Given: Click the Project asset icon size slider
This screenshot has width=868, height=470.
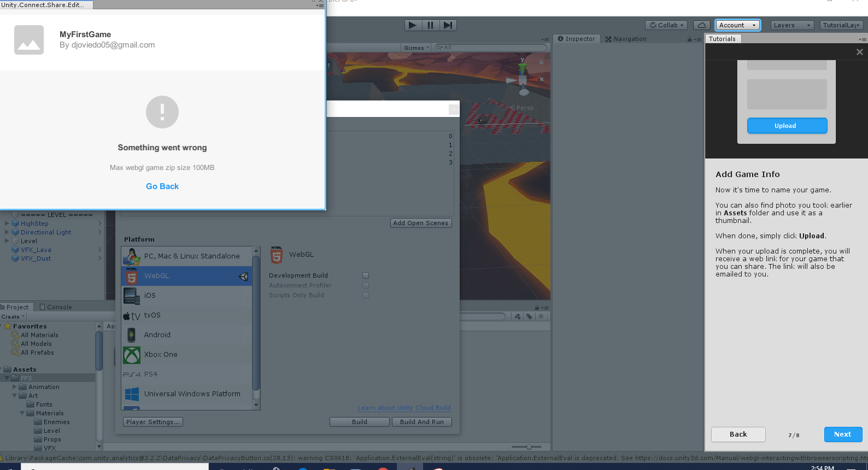Looking at the screenshot, I should (526, 447).
